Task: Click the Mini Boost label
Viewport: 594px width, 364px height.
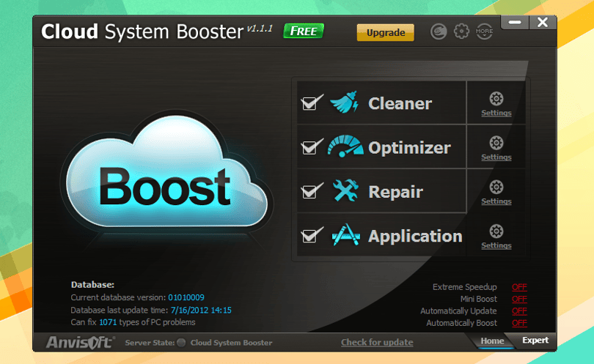Action: (478, 300)
